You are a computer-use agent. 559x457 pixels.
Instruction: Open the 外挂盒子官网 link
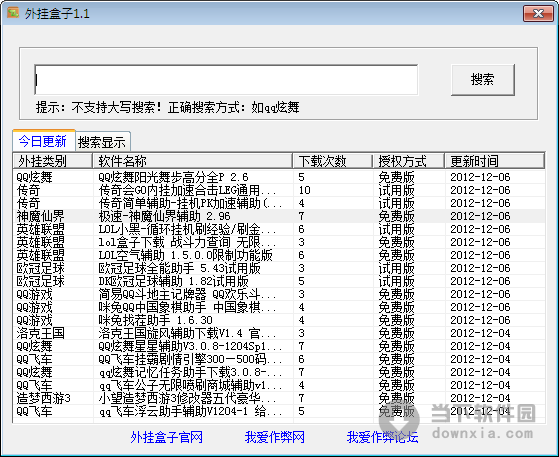(166, 437)
